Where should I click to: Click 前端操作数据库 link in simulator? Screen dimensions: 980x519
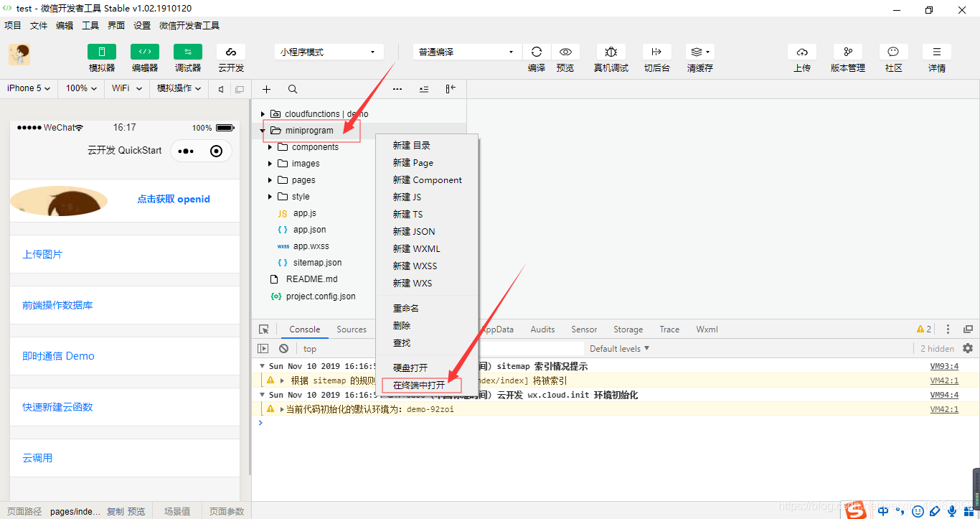pos(57,305)
